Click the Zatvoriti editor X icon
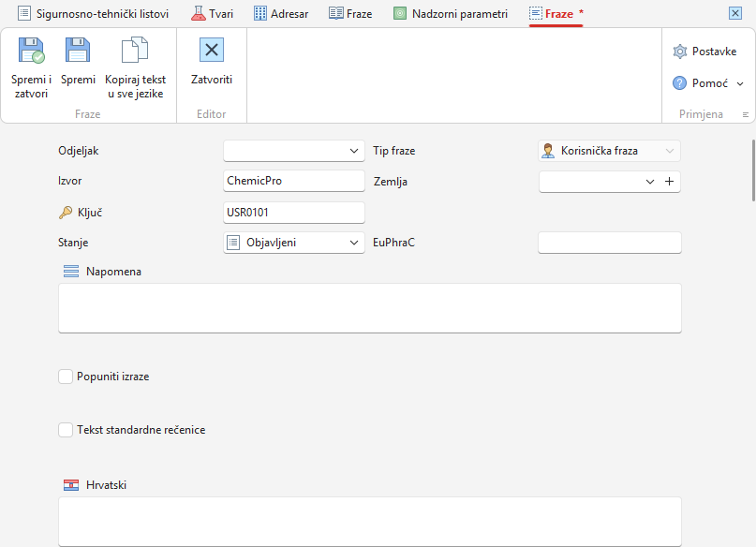 [x=212, y=50]
